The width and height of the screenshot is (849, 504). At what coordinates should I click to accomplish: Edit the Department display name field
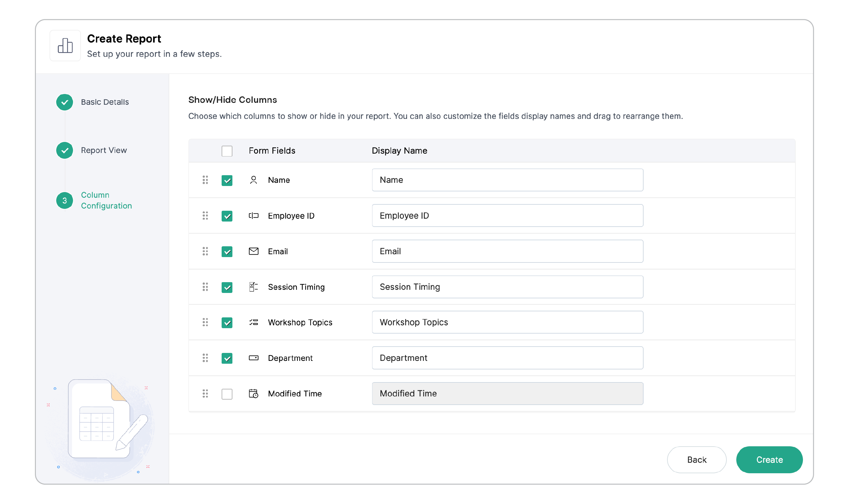(507, 358)
